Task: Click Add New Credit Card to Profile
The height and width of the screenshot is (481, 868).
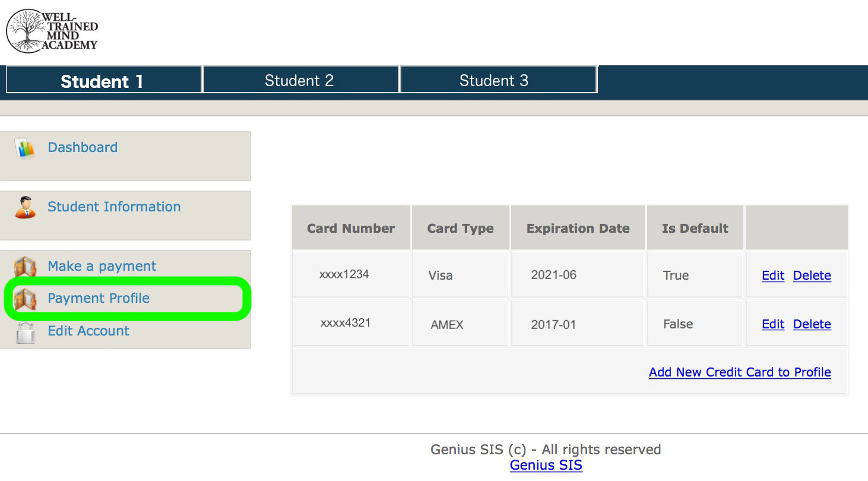Action: pyautogui.click(x=740, y=372)
